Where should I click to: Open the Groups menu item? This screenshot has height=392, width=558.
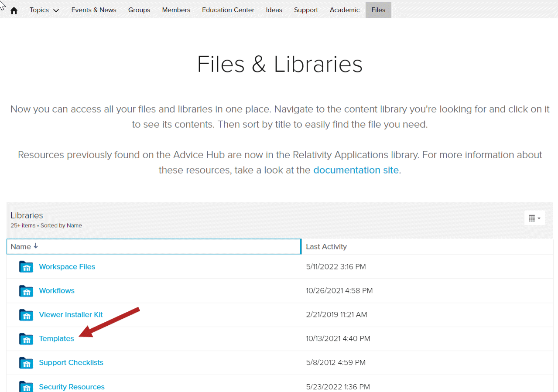tap(139, 10)
